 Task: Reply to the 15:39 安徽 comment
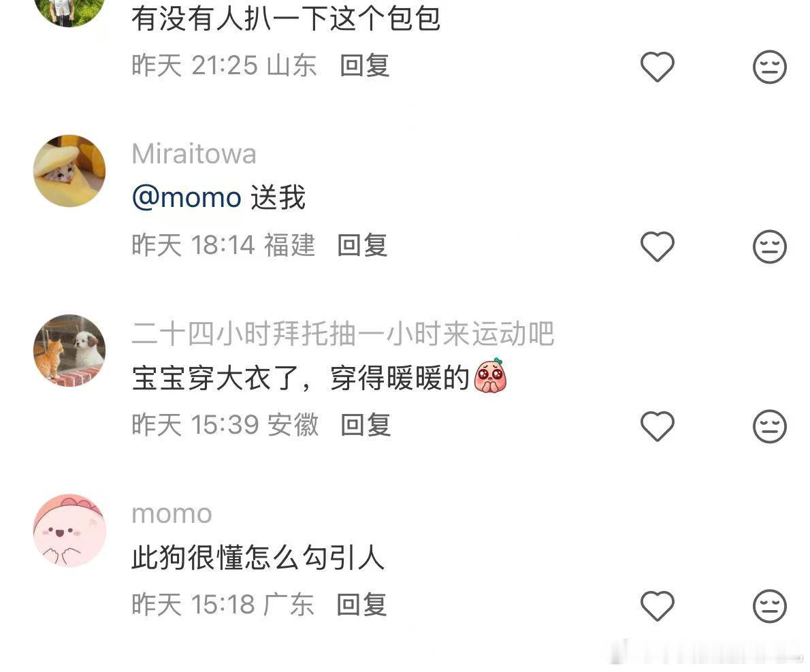pos(366,425)
